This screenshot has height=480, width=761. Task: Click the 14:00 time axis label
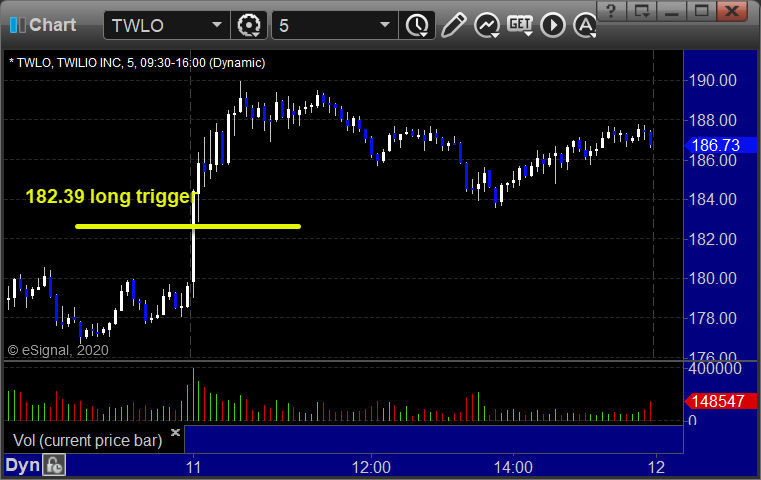(513, 467)
